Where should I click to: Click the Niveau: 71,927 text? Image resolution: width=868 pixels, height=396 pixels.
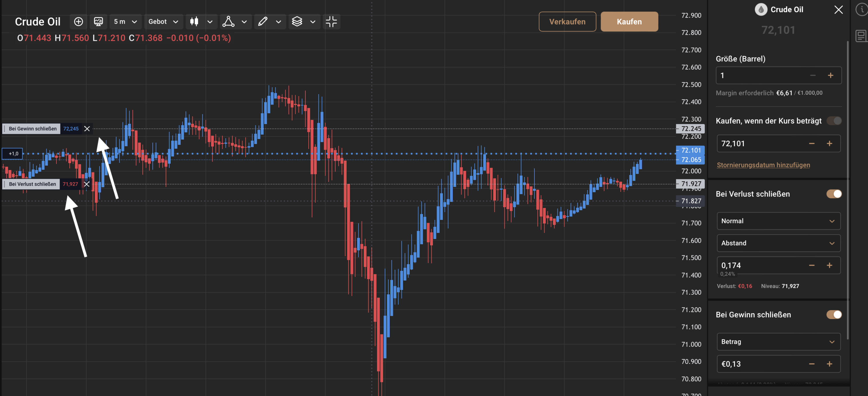[780, 286]
